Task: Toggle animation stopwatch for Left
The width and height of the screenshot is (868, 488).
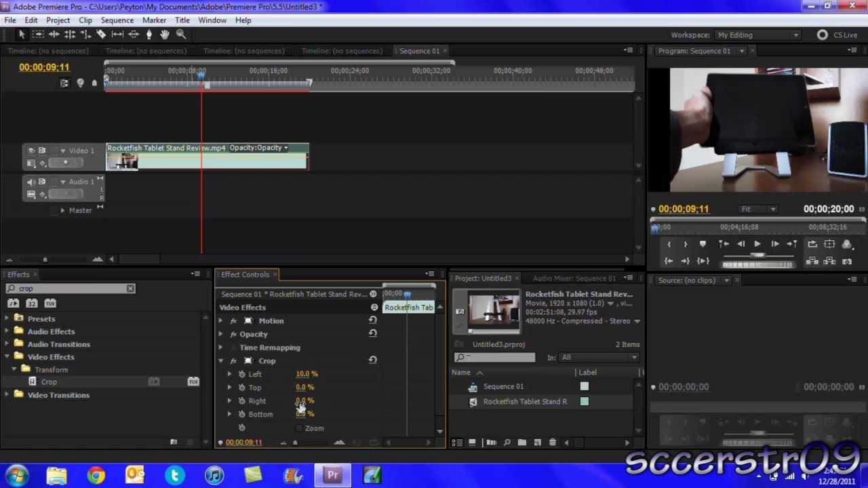Action: (242, 374)
